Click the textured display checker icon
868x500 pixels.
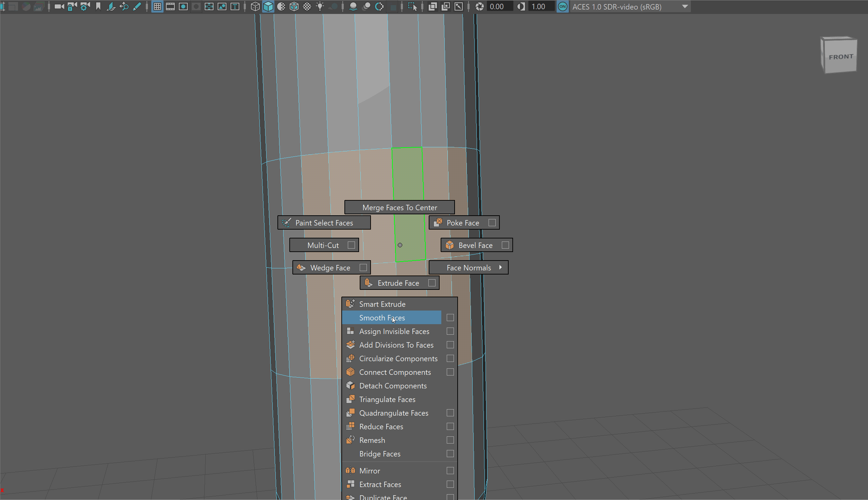click(x=307, y=6)
